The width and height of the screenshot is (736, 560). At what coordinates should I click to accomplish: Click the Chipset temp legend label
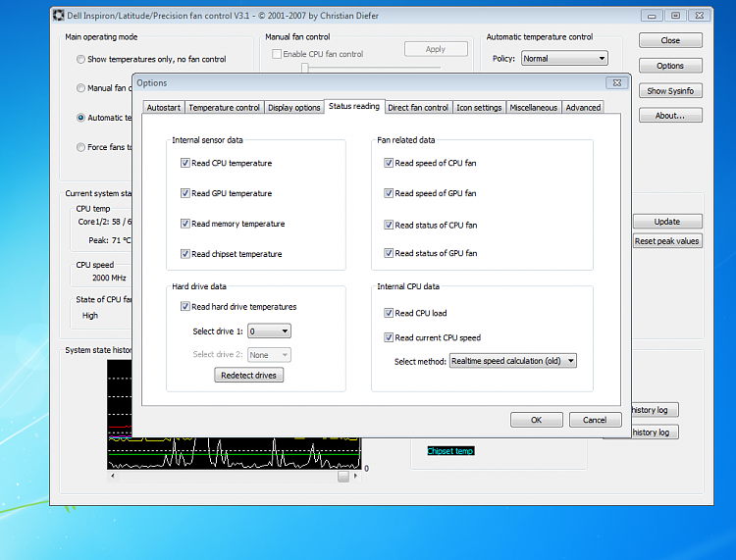pyautogui.click(x=450, y=451)
